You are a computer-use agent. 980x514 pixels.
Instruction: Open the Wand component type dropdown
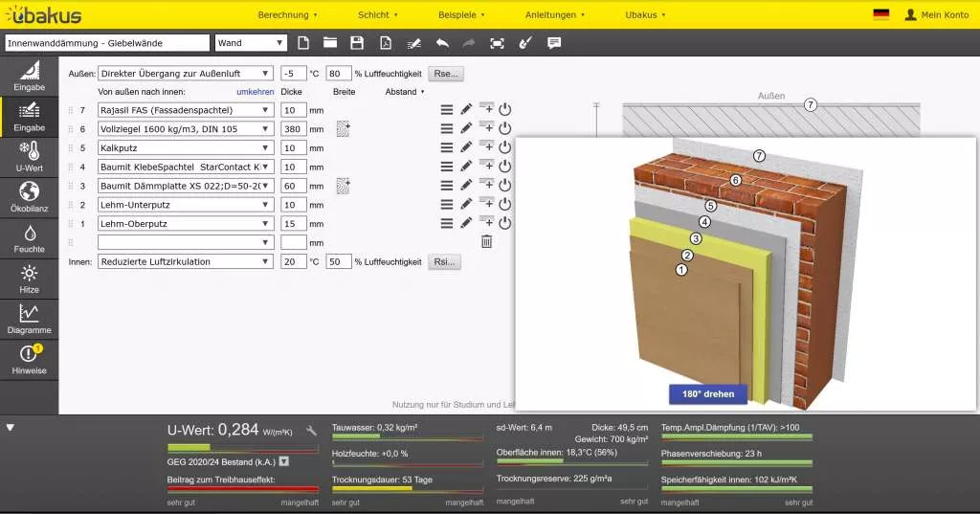(x=251, y=43)
